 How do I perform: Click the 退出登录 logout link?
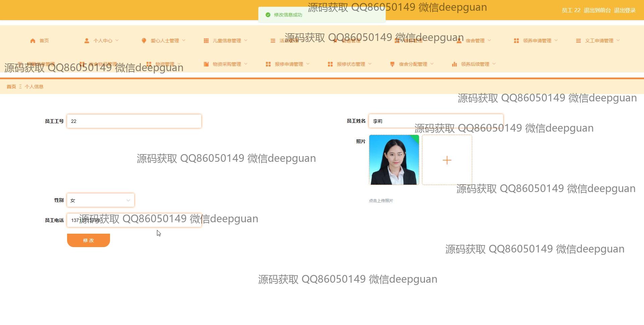pyautogui.click(x=625, y=10)
